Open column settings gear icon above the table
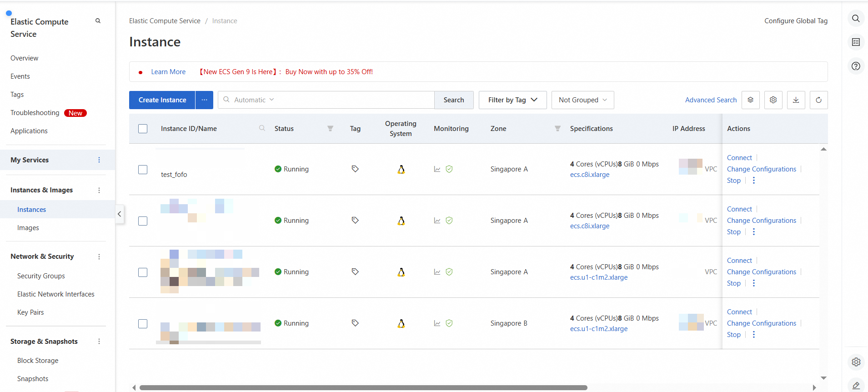Screen dimensions: 868x392 [x=773, y=100]
